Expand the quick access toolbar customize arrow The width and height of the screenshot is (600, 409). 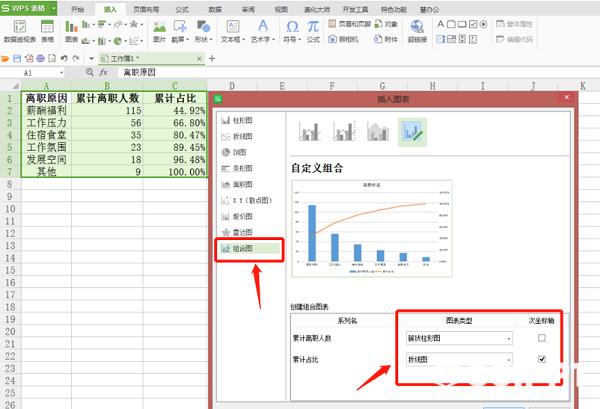[x=91, y=59]
